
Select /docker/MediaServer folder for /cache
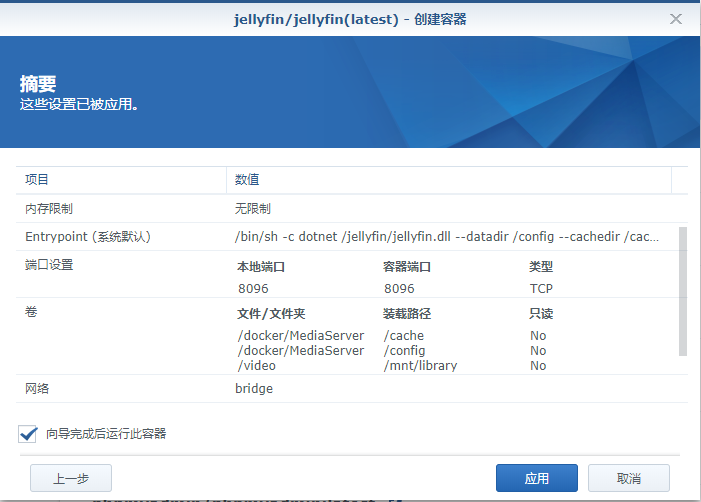pyautogui.click(x=301, y=336)
